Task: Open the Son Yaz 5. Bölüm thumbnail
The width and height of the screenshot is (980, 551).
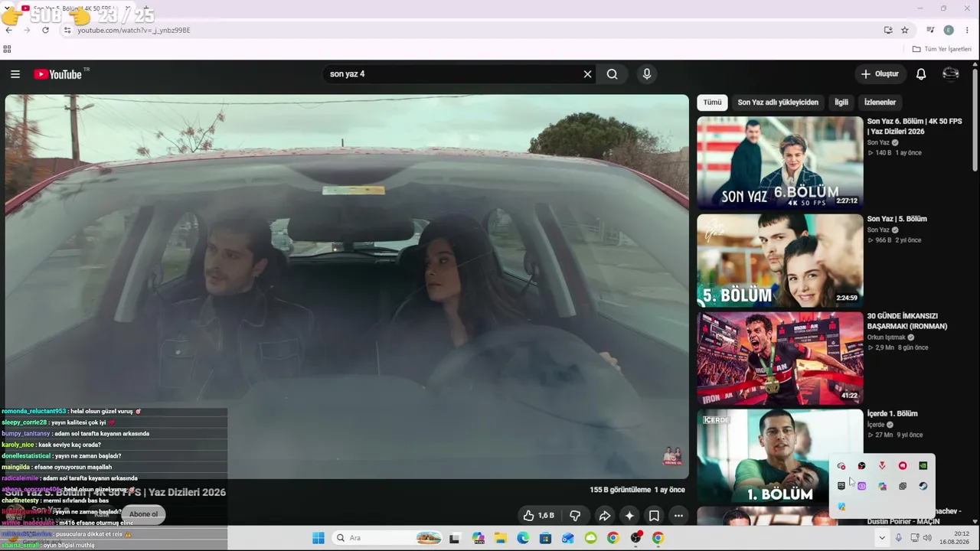Action: point(780,260)
